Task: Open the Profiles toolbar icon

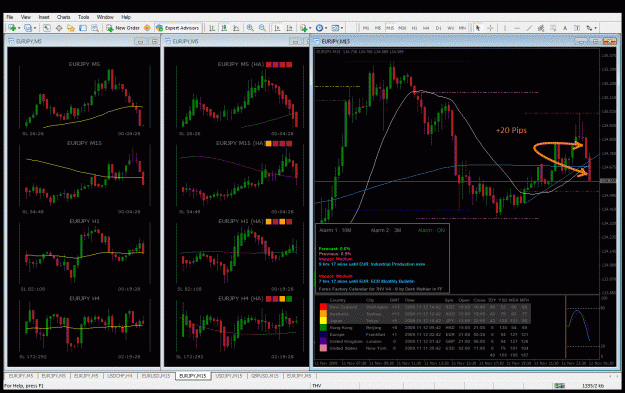Action: (x=28, y=28)
